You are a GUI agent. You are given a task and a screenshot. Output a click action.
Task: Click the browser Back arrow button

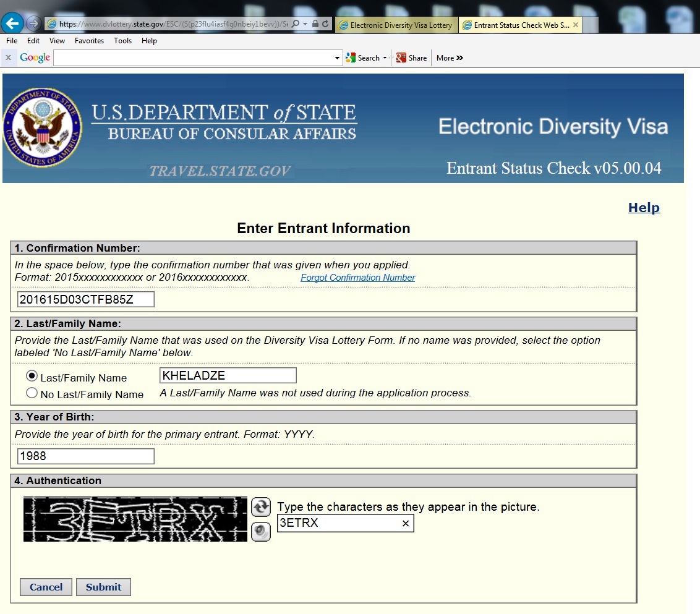point(12,23)
